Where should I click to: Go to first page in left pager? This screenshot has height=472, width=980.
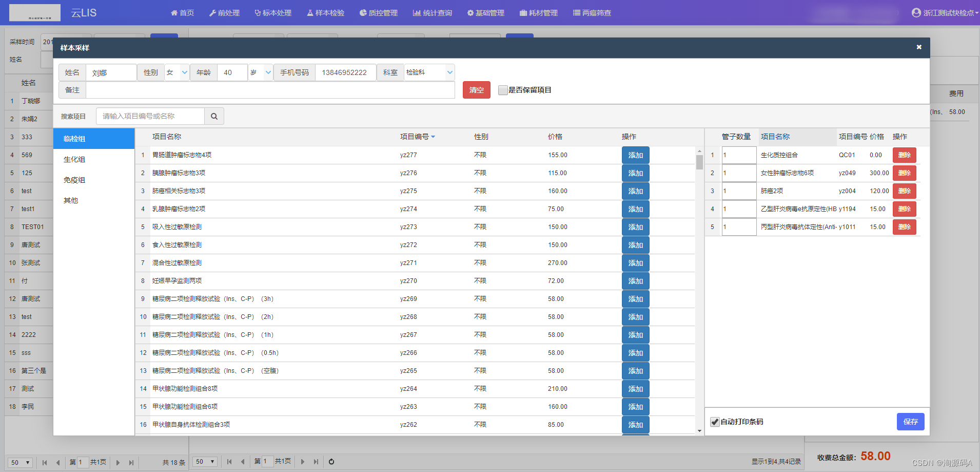tap(45, 462)
